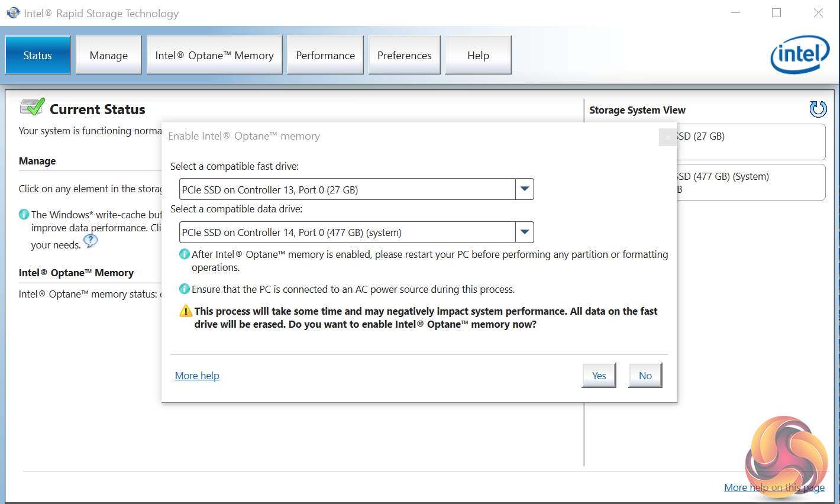Click the help question mark bubble icon
This screenshot has height=504, width=840.
pyautogui.click(x=90, y=241)
